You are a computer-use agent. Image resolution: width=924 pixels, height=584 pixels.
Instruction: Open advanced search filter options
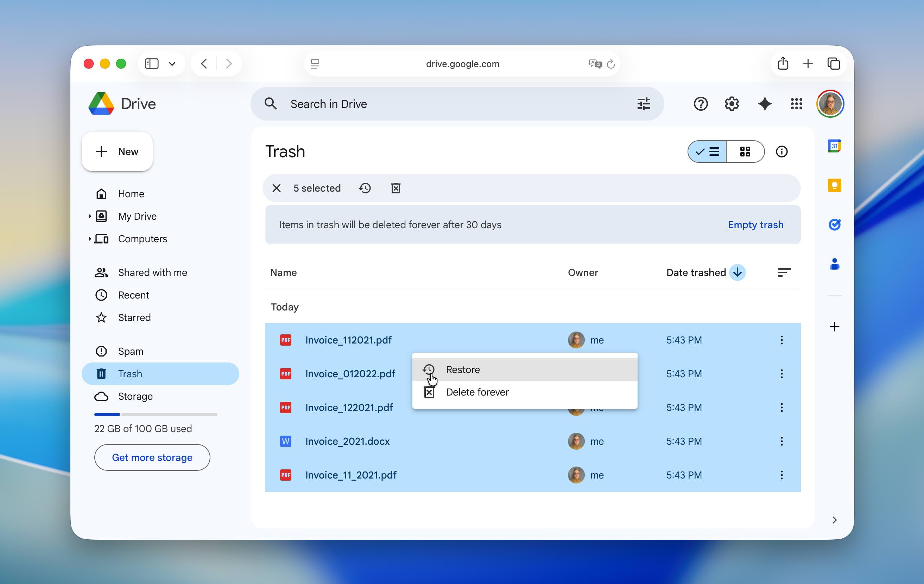point(644,104)
